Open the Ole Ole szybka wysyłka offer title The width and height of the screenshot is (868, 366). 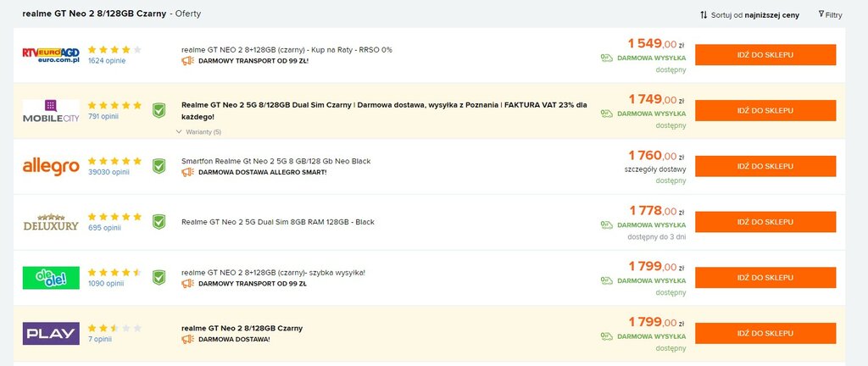tap(274, 273)
